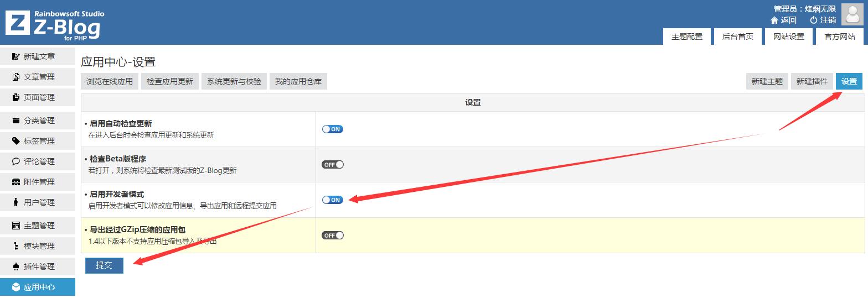This screenshot has height=298, width=868.
Task: Click the power icon beside 注销
Action: click(814, 20)
